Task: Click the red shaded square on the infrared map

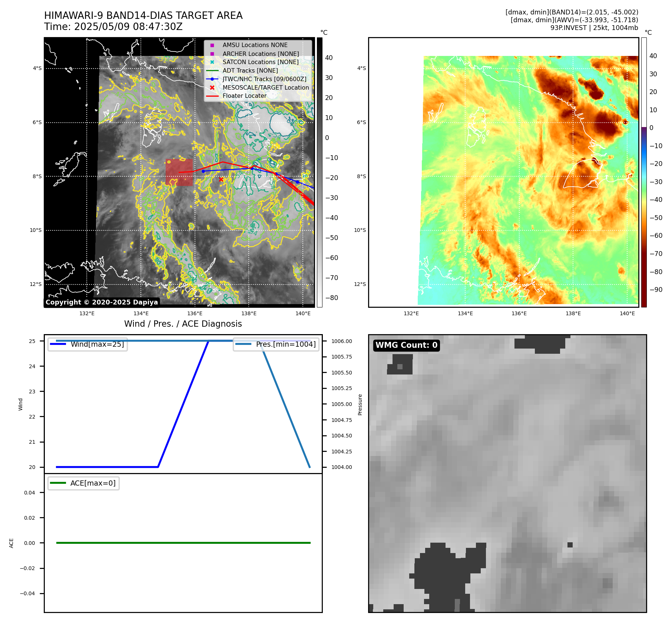Action: (x=179, y=172)
